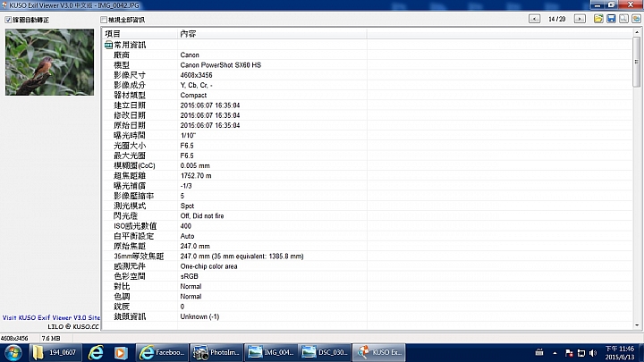Viewport: 644px width, 362px height.
Task: Select the 影像壓縮率 row
Action: (367, 196)
